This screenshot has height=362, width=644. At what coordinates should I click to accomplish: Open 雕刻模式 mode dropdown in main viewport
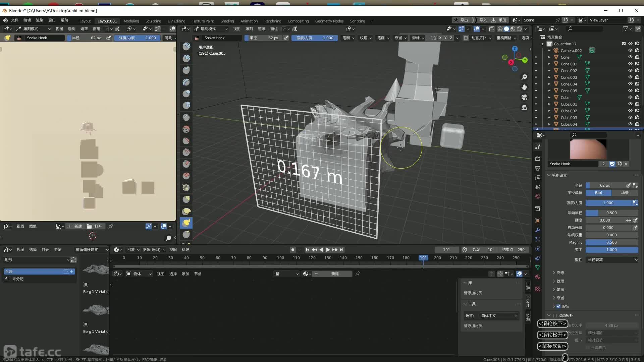211,29
